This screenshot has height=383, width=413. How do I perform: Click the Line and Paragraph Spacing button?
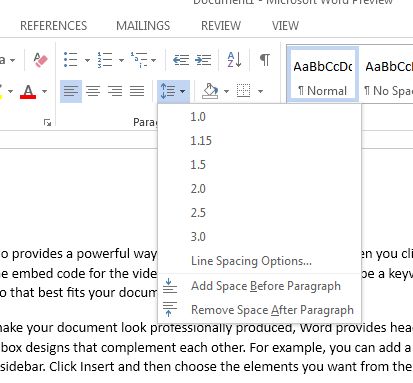point(173,91)
